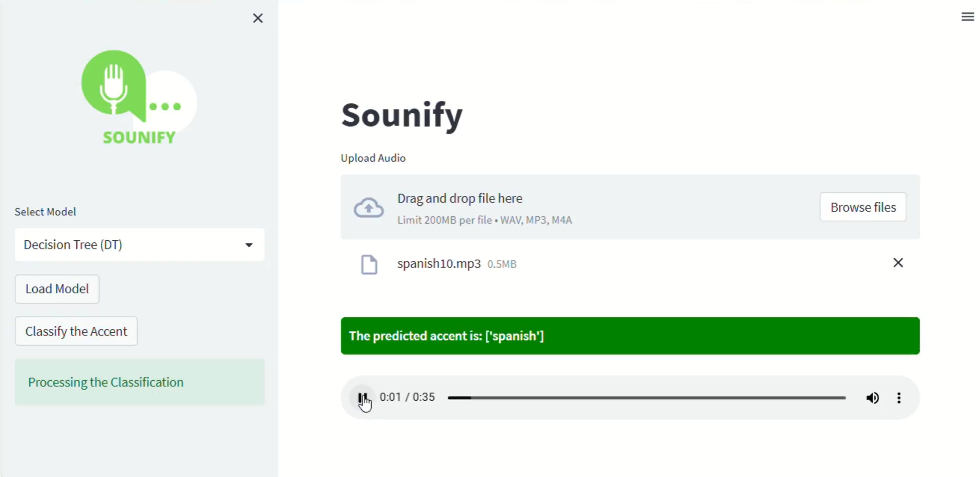This screenshot has height=477, width=980.
Task: Click the Sounify microphone logo
Action: point(139,97)
